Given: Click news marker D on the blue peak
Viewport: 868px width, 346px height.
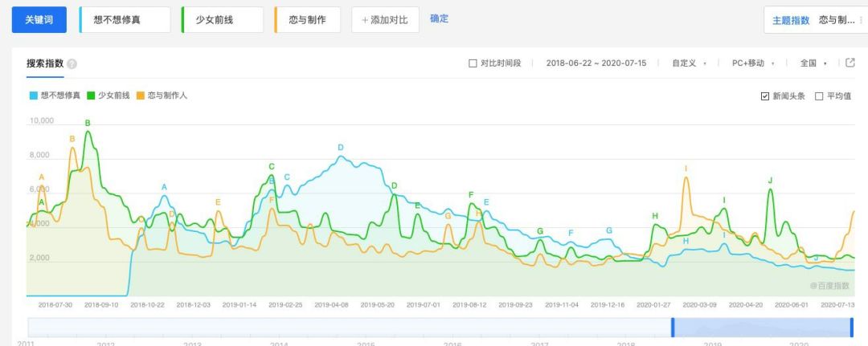Looking at the screenshot, I should (341, 148).
